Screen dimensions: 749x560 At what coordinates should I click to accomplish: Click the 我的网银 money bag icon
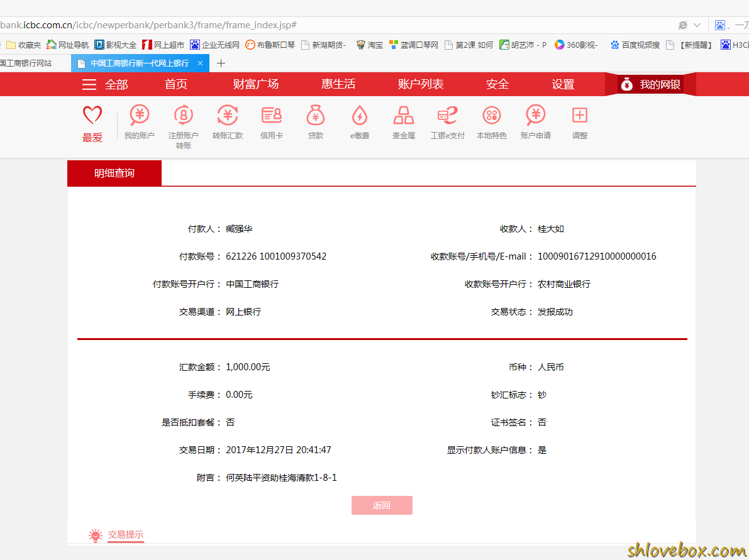coord(627,84)
